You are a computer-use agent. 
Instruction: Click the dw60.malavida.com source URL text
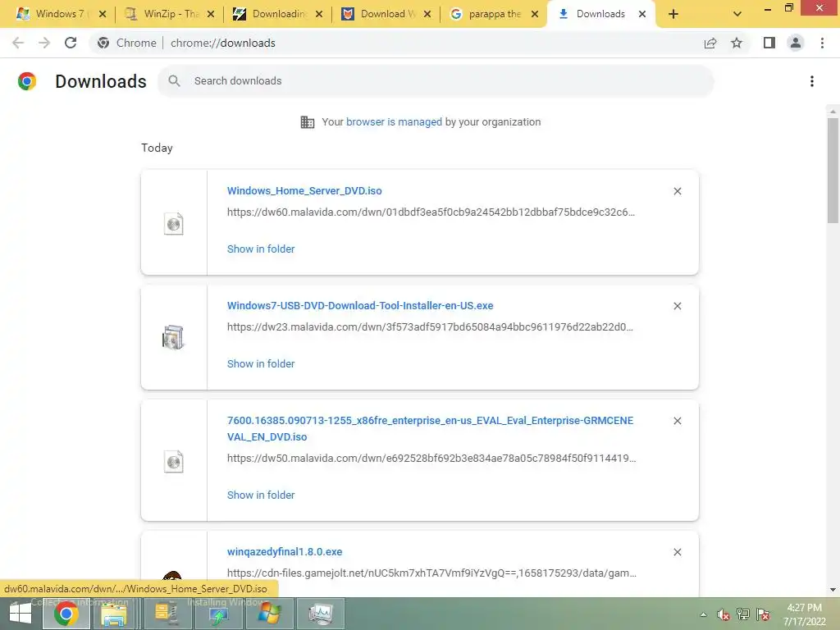431,212
